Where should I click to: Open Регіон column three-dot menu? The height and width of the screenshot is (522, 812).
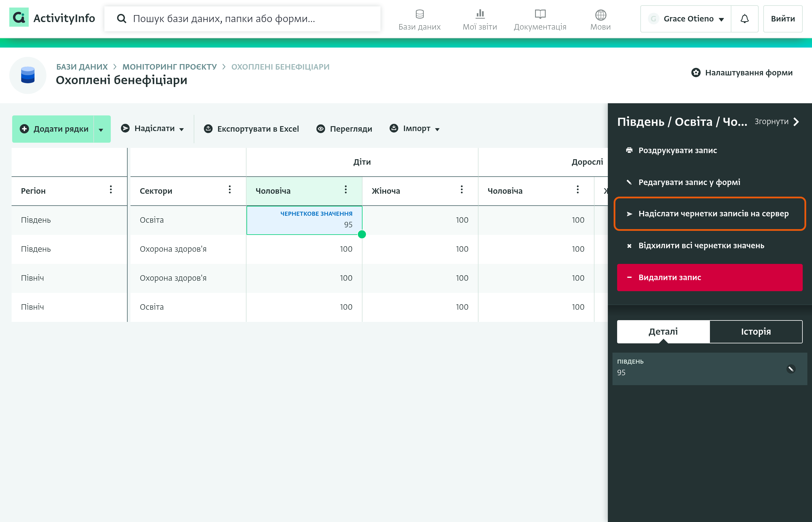pos(110,190)
